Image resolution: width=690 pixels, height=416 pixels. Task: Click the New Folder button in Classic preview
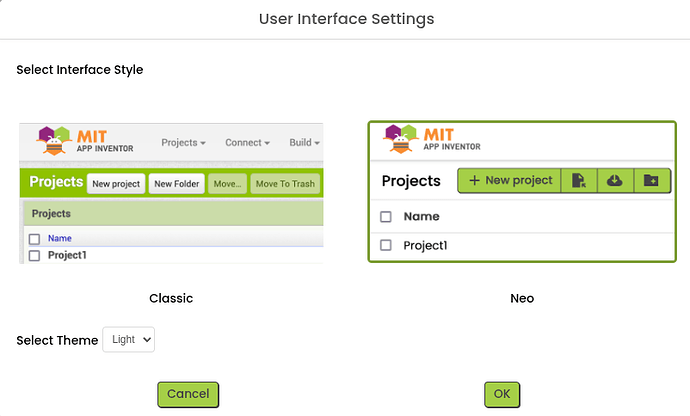(177, 183)
